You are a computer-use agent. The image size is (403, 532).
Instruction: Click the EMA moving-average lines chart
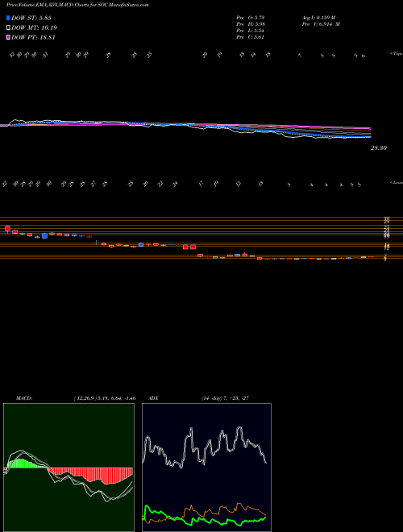185,129
